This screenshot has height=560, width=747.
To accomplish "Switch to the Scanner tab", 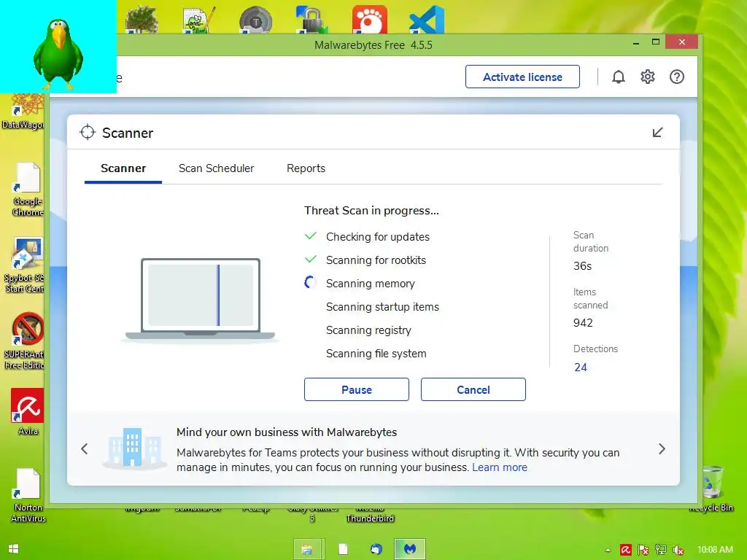I will coord(123,168).
